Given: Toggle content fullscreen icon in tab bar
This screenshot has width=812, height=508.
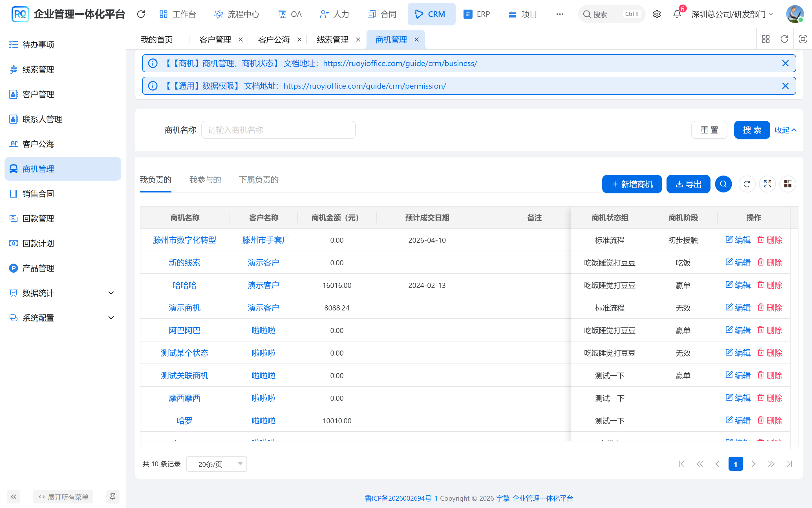Looking at the screenshot, I should 803,39.
